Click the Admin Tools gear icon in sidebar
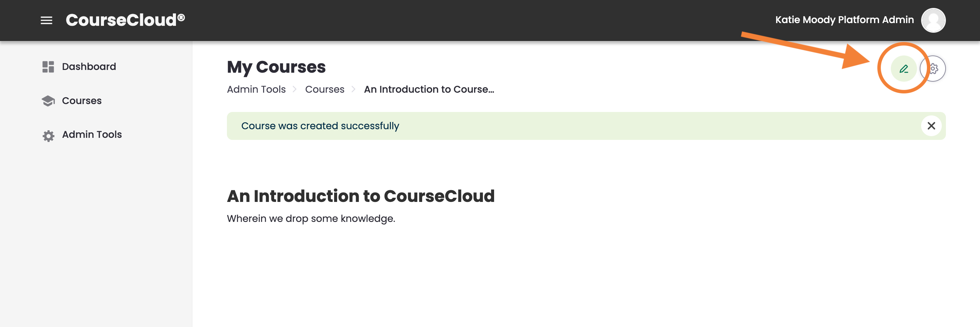This screenshot has width=980, height=327. point(48,135)
